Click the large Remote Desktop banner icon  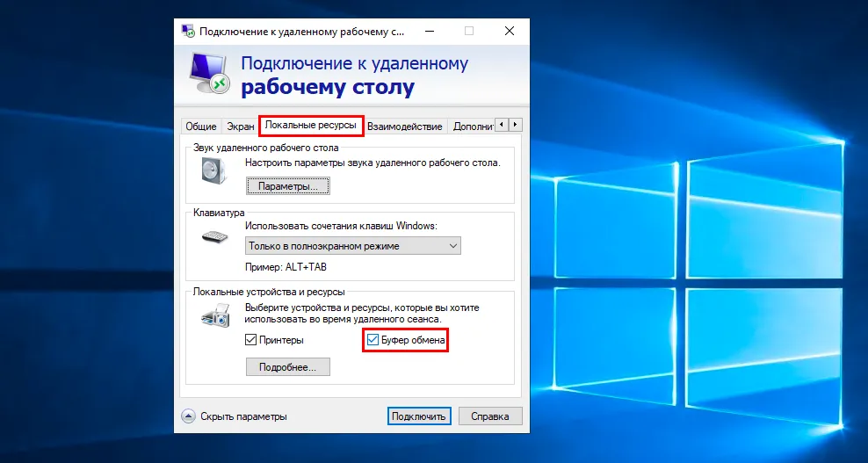pos(211,73)
